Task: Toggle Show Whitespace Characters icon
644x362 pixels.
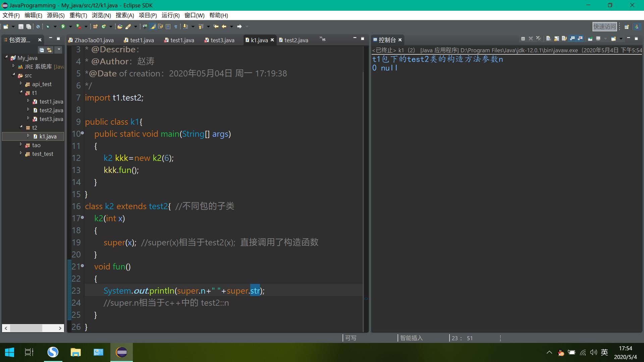Action: (x=176, y=26)
